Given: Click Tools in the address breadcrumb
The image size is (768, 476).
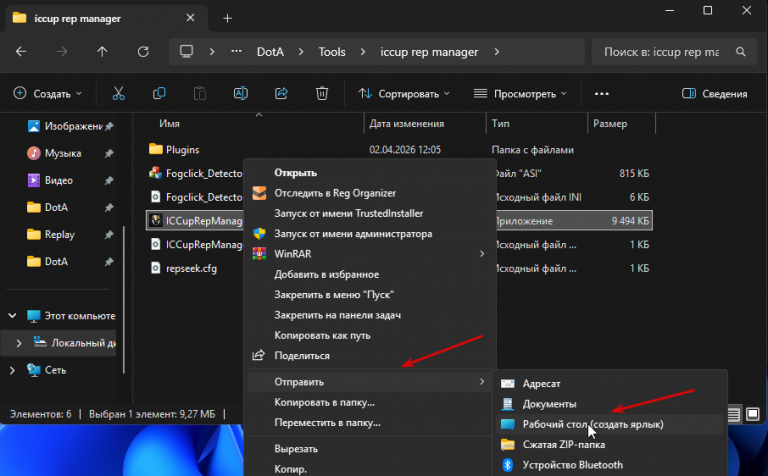Looking at the screenshot, I should click(x=332, y=52).
